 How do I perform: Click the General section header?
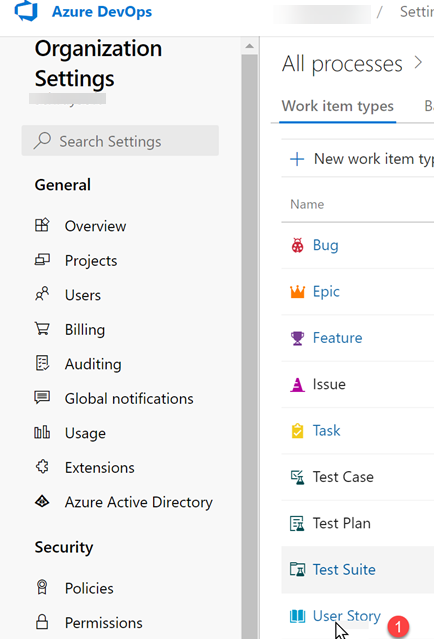pos(63,185)
